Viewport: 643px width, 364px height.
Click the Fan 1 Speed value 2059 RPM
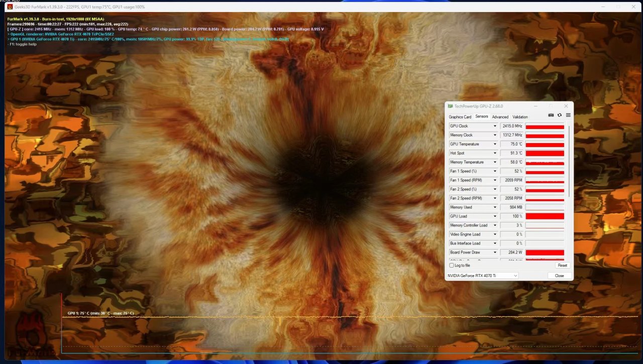point(512,180)
